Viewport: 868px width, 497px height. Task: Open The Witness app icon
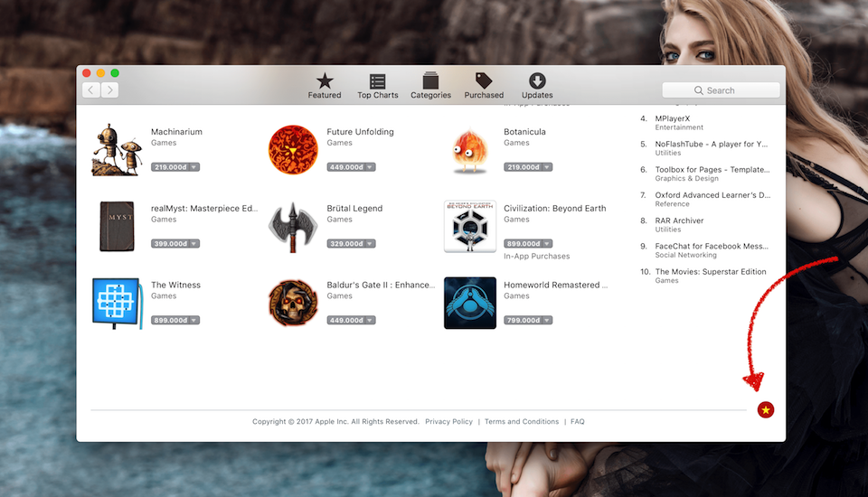[117, 303]
